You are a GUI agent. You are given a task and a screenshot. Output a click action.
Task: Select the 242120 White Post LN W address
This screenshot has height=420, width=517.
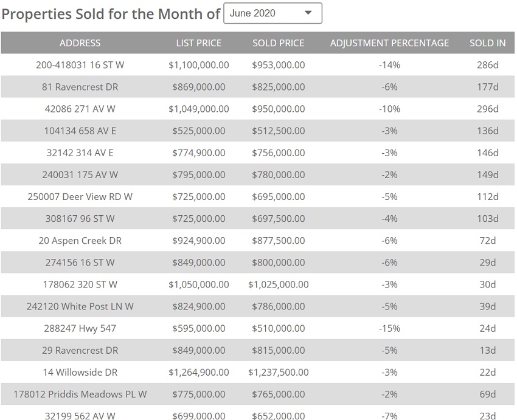[x=80, y=306]
